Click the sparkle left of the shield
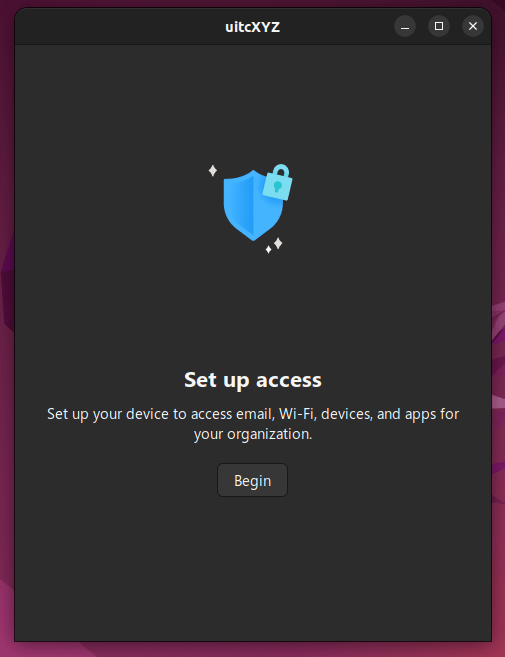Viewport: 505px width, 657px height. pyautogui.click(x=213, y=171)
